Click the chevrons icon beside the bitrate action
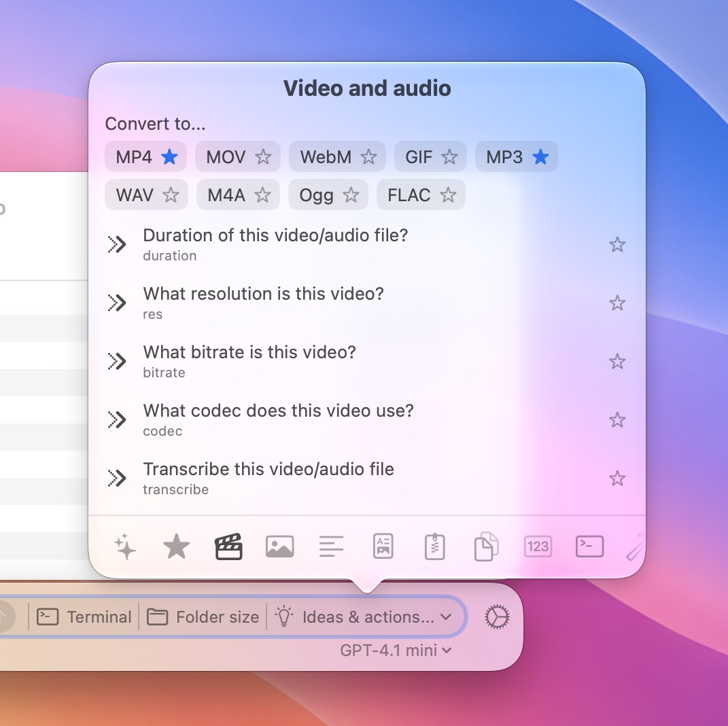The image size is (728, 726). (117, 361)
